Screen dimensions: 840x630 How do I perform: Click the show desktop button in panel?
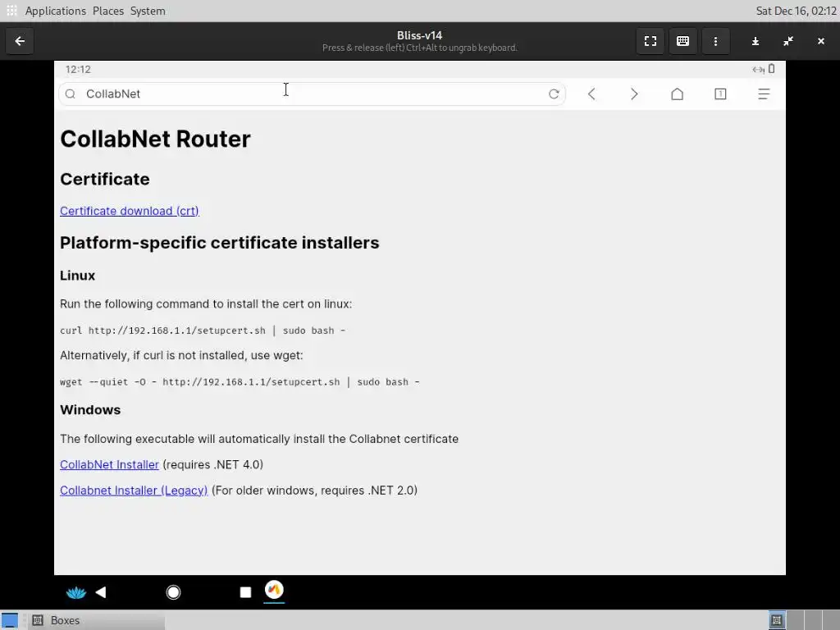click(x=9, y=620)
